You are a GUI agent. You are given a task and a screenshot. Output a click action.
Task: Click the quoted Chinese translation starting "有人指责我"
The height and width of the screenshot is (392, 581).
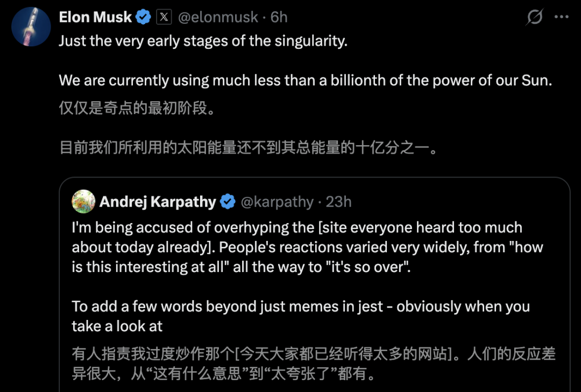coord(314,354)
